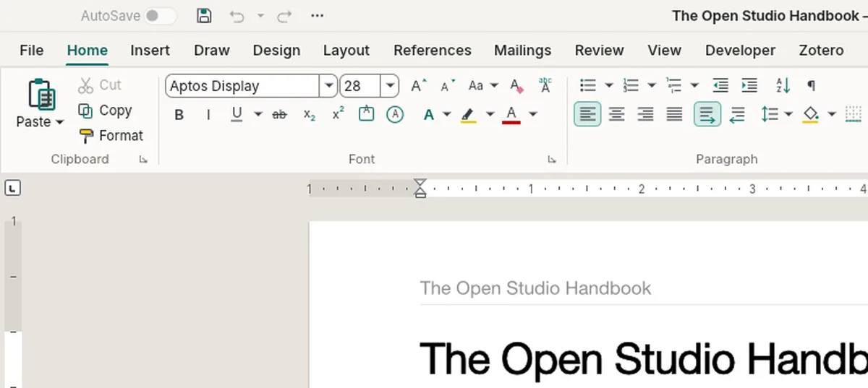Click the increase indent icon

pyautogui.click(x=749, y=86)
